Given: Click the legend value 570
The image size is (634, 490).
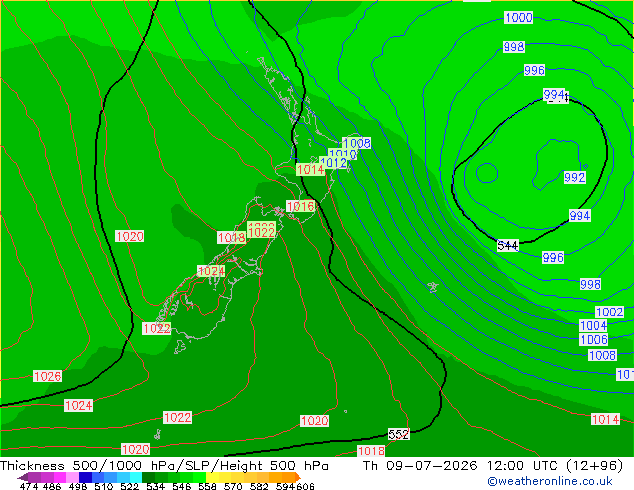Looking at the screenshot, I should click(x=233, y=486).
